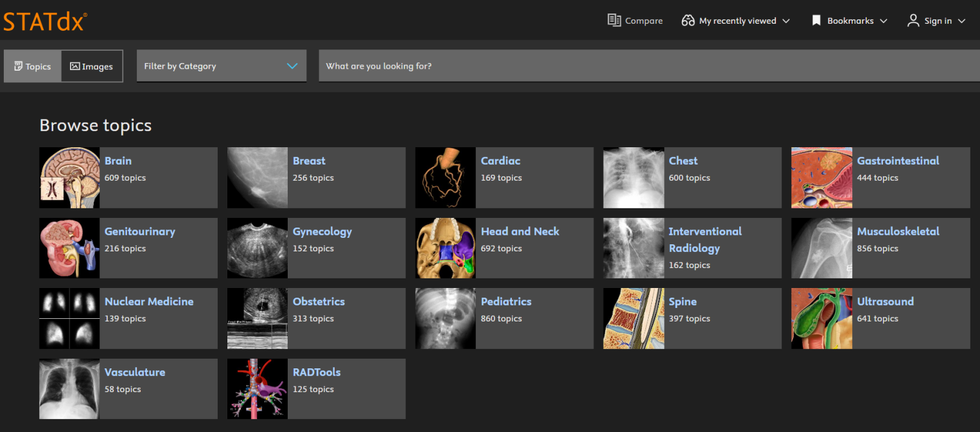Switch search mode to Topics

click(33, 66)
